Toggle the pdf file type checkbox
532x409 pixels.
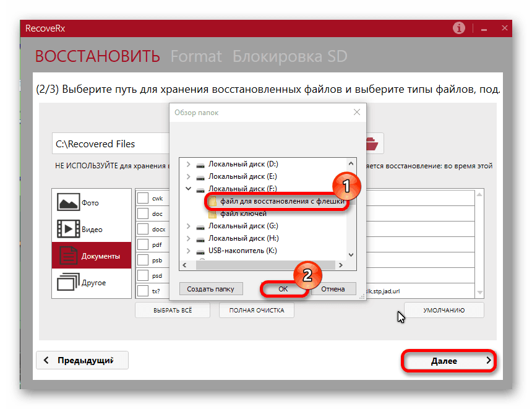point(143,244)
